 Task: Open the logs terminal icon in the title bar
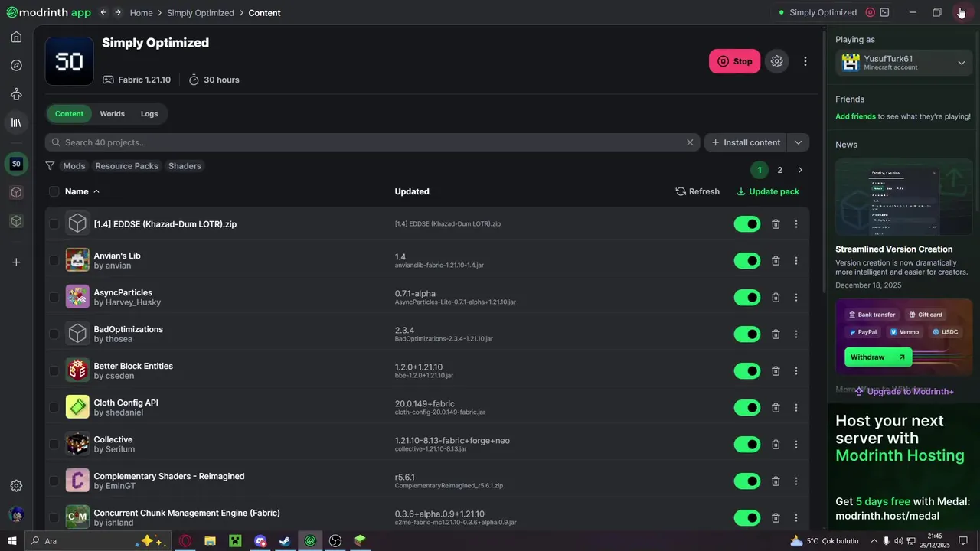[x=884, y=12]
